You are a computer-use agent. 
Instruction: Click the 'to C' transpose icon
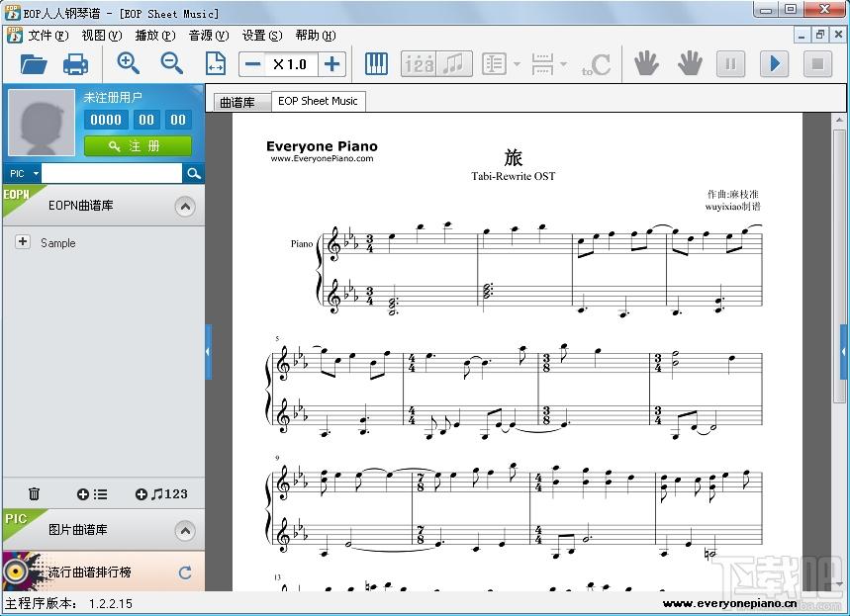pyautogui.click(x=596, y=64)
